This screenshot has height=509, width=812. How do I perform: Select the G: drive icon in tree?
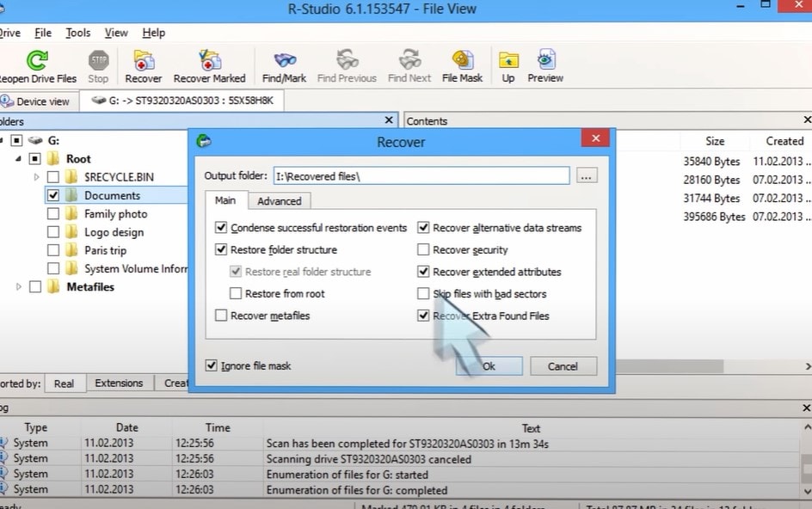tap(35, 140)
